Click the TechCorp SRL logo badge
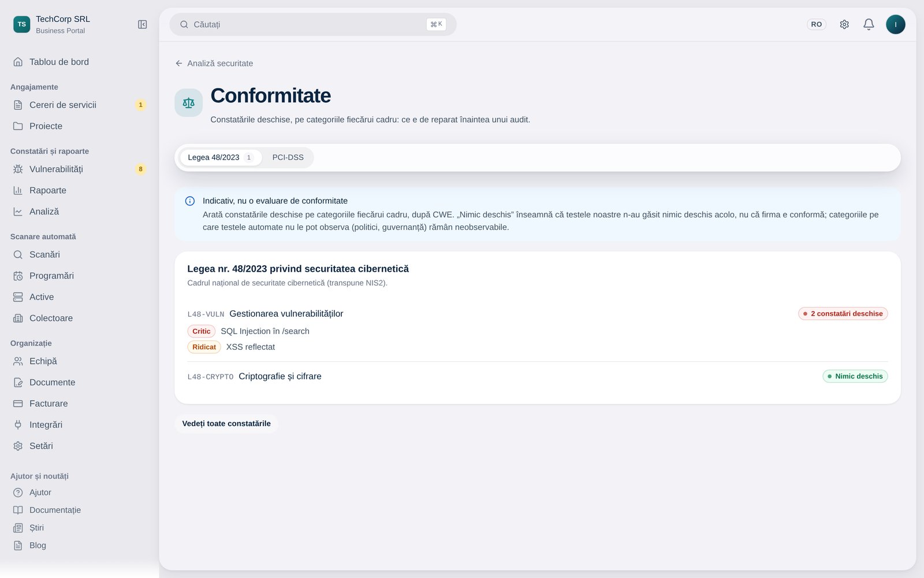Image resolution: width=924 pixels, height=578 pixels. pos(21,24)
